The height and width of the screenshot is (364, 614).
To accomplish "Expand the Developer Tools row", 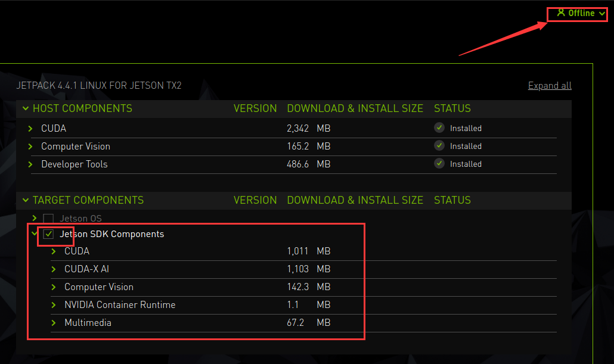I will pos(30,164).
